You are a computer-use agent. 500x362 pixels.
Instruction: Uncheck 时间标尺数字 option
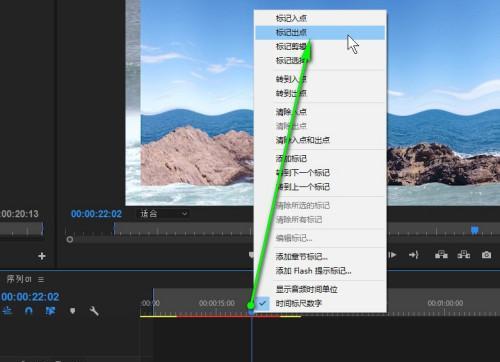(x=320, y=303)
